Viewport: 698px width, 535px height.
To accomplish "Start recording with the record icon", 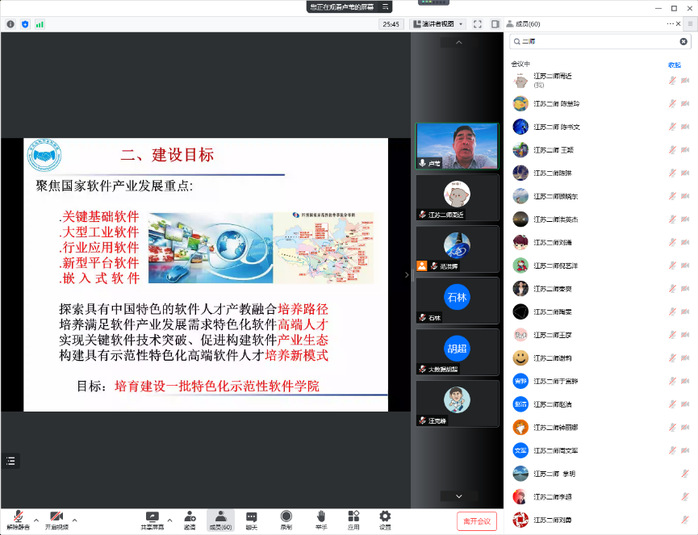I will tap(286, 516).
